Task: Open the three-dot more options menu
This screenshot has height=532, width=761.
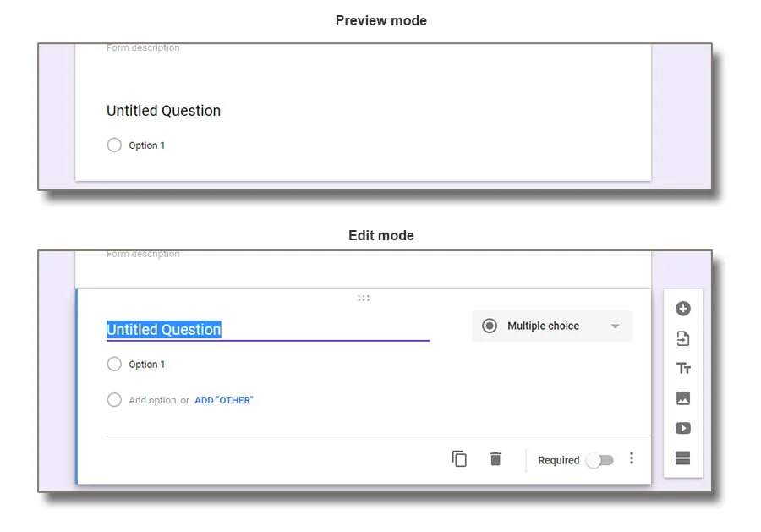Action: pos(632,458)
